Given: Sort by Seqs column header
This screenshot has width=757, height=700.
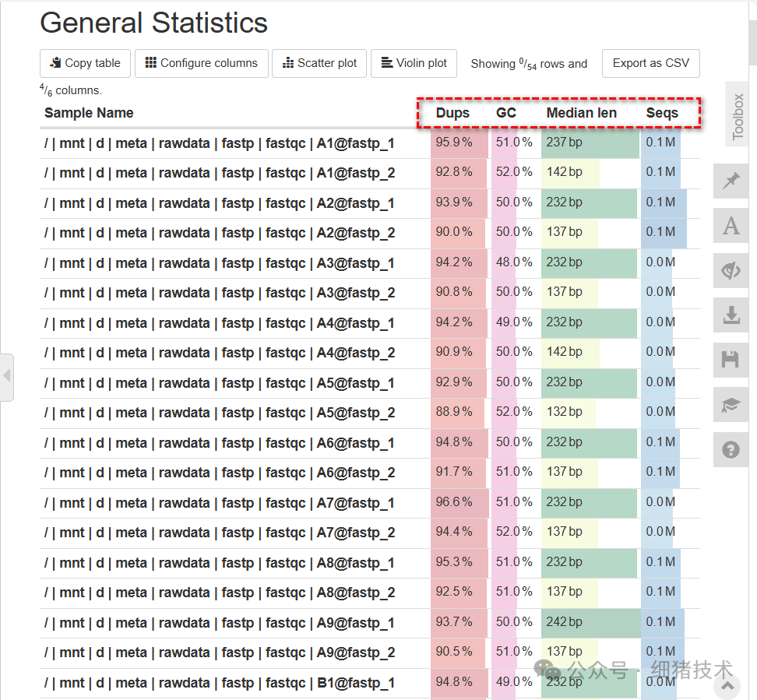Looking at the screenshot, I should pos(662,113).
